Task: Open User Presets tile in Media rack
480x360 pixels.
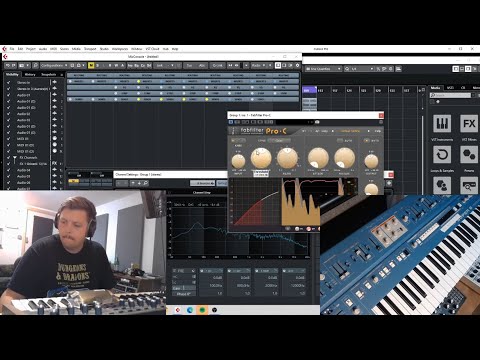Action: click(442, 185)
